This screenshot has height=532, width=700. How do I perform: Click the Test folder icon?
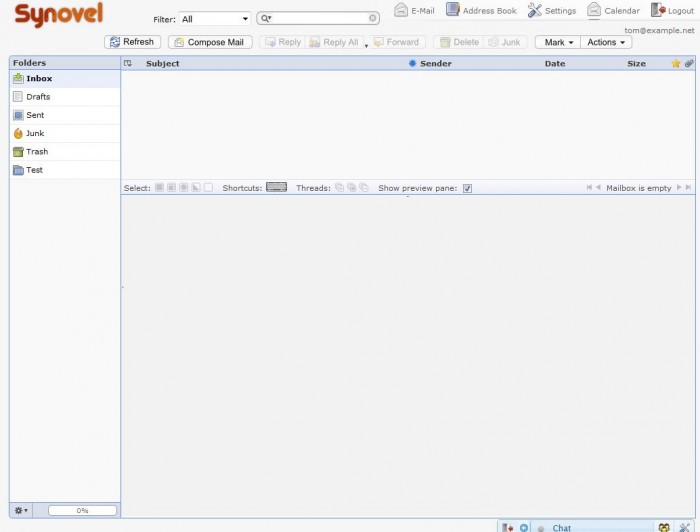tap(18, 170)
